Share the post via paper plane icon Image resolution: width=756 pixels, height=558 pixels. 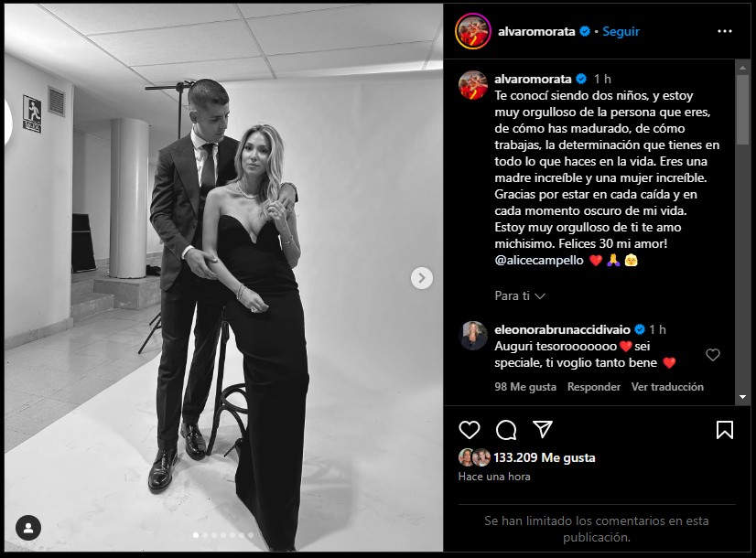[543, 430]
